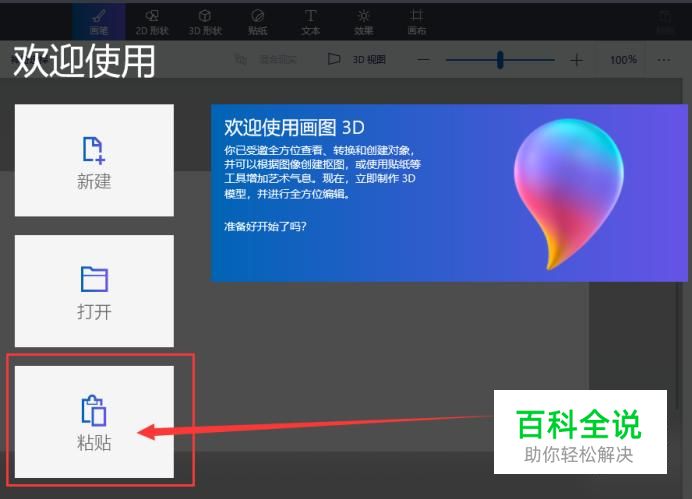The width and height of the screenshot is (692, 499).
Task: Open the 文本 text tab
Action: 311,22
